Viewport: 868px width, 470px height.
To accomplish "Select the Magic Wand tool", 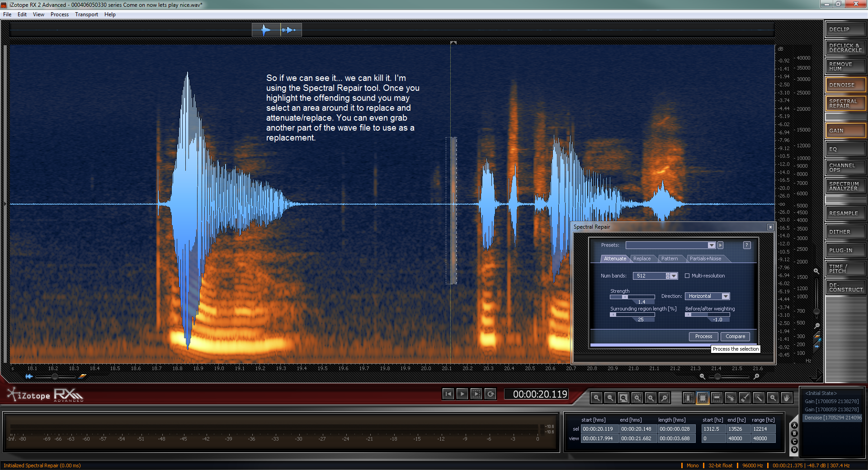I will click(759, 398).
